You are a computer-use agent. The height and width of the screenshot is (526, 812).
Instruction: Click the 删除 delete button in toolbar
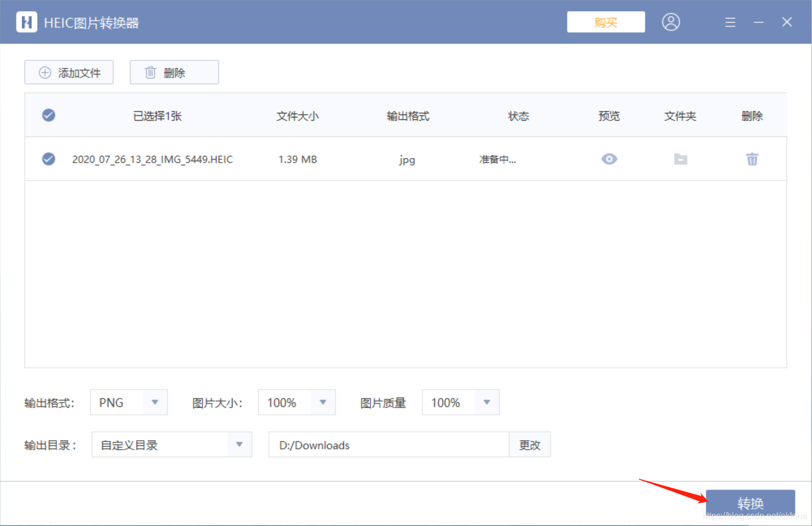point(174,72)
